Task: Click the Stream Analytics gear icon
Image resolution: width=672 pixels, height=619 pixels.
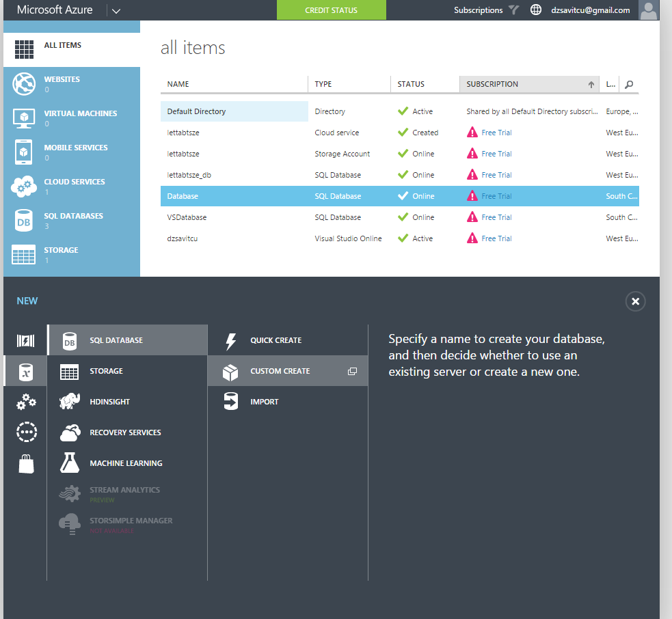Action: [70, 493]
